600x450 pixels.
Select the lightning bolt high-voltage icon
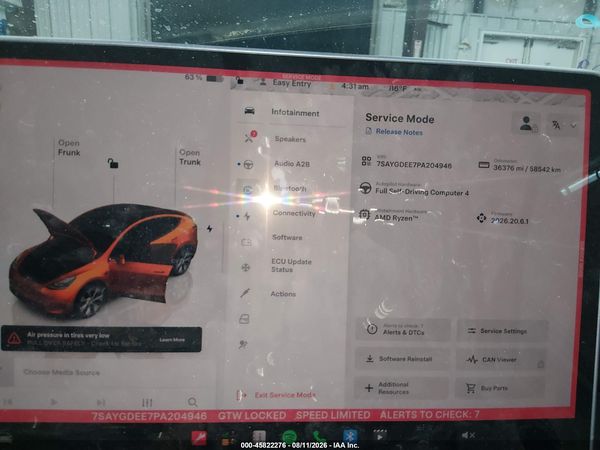pyautogui.click(x=247, y=216)
